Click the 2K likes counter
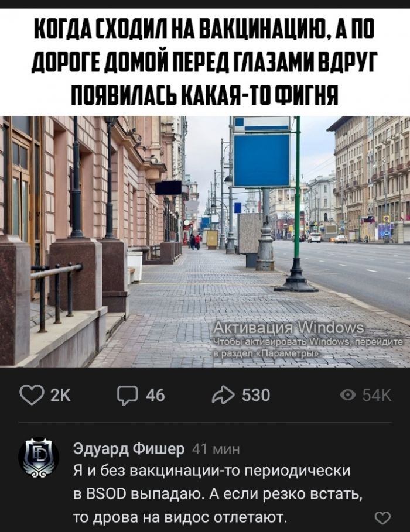This screenshot has height=532, width=410. (60, 395)
